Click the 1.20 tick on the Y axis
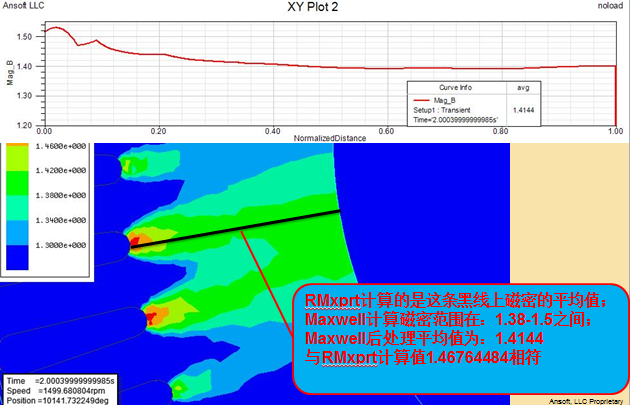 coord(24,125)
